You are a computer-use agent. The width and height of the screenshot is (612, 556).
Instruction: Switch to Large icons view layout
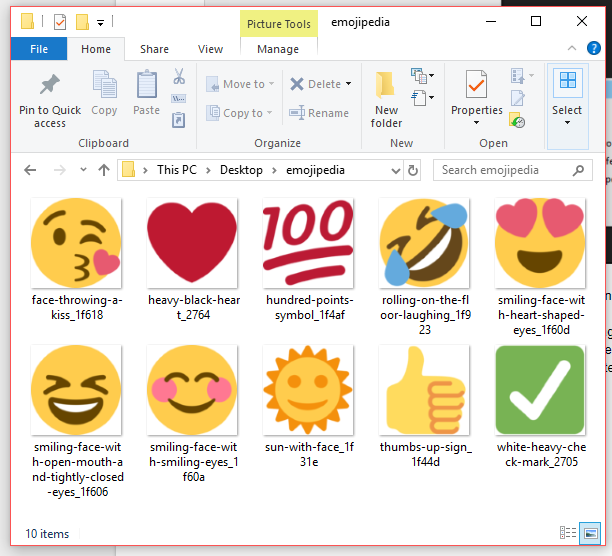coord(590,533)
